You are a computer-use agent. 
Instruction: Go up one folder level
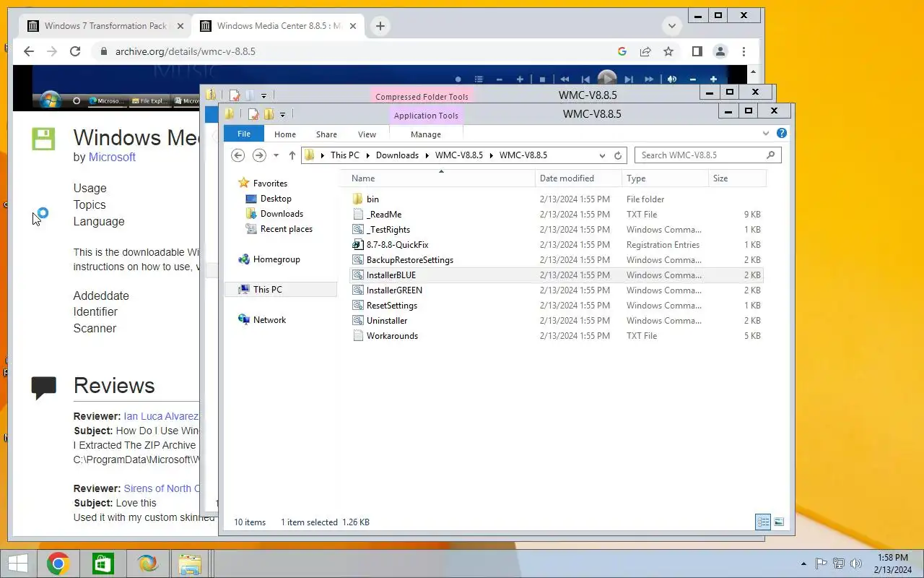coord(292,155)
